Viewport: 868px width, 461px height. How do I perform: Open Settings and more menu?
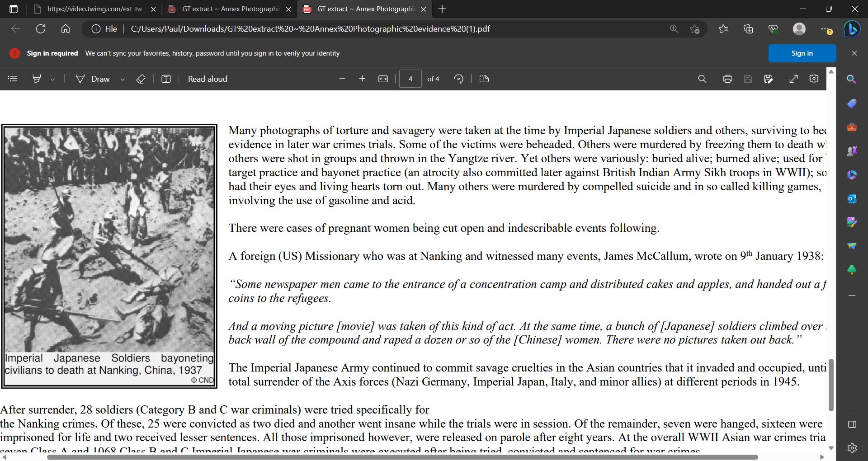point(826,29)
